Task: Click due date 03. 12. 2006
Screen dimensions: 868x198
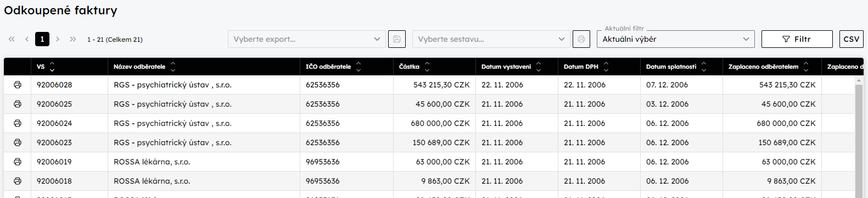Action: click(x=667, y=104)
